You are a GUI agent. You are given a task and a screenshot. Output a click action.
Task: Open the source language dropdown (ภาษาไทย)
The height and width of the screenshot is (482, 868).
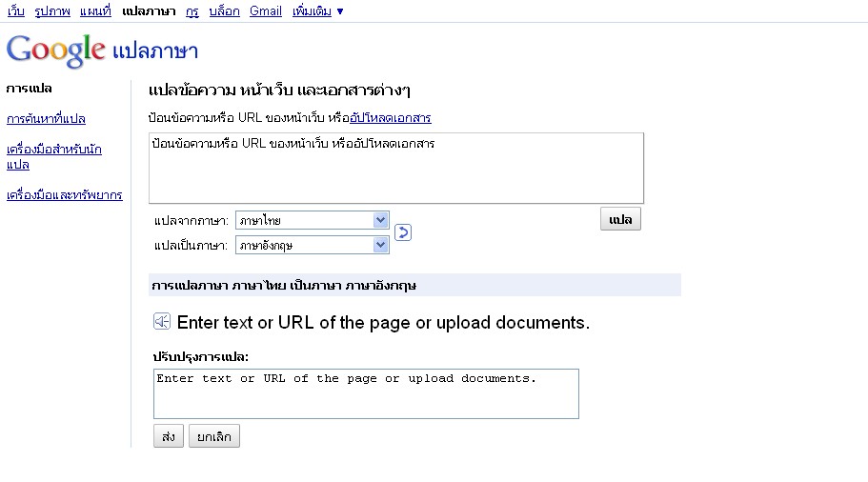pos(312,220)
